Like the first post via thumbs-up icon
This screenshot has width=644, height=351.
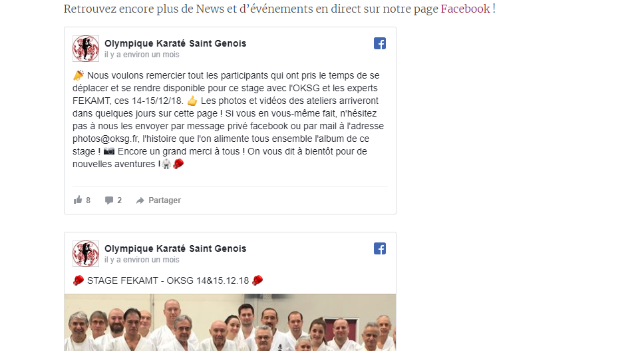point(78,200)
